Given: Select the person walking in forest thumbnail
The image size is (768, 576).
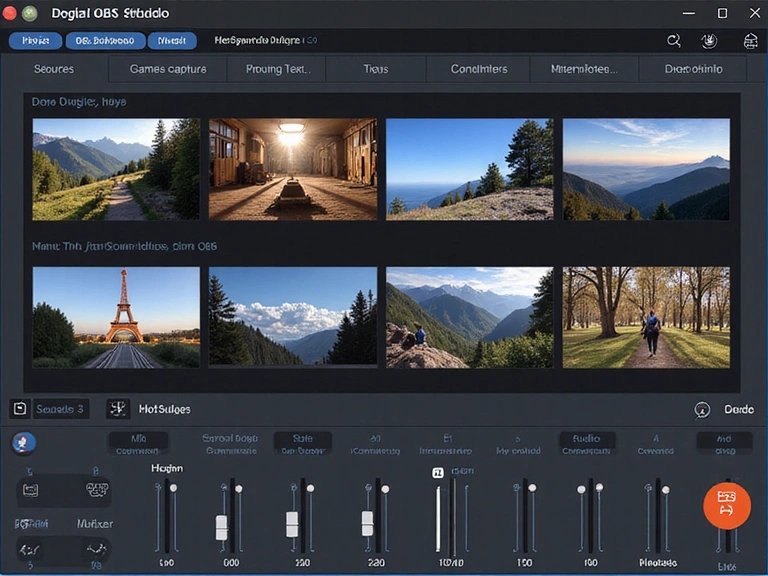Looking at the screenshot, I should tap(646, 317).
